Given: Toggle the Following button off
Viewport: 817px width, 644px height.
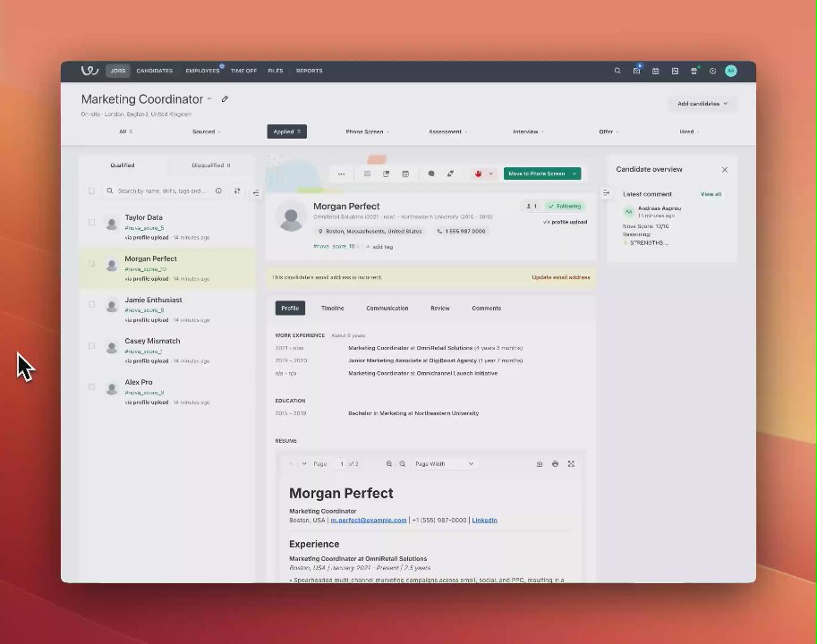Looking at the screenshot, I should pos(565,206).
